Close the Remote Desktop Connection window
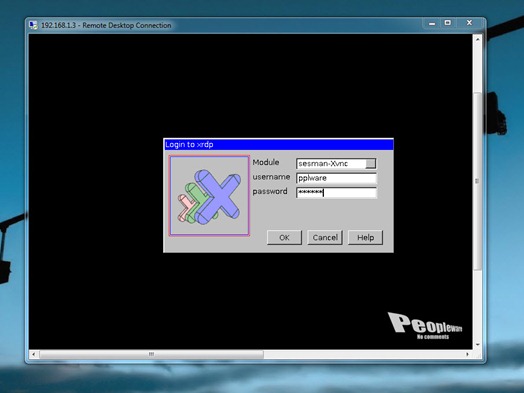524x393 pixels. click(469, 23)
